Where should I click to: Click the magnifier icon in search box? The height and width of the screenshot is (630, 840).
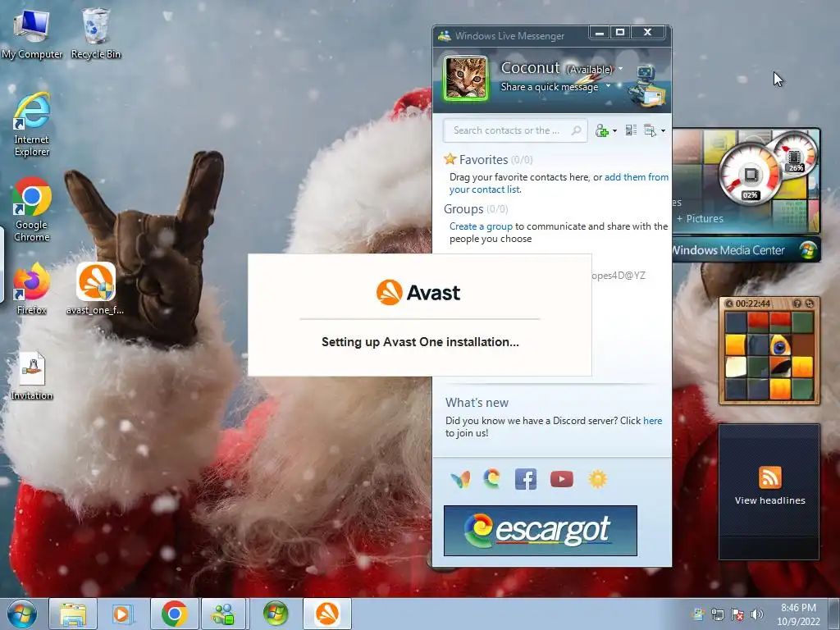point(577,130)
